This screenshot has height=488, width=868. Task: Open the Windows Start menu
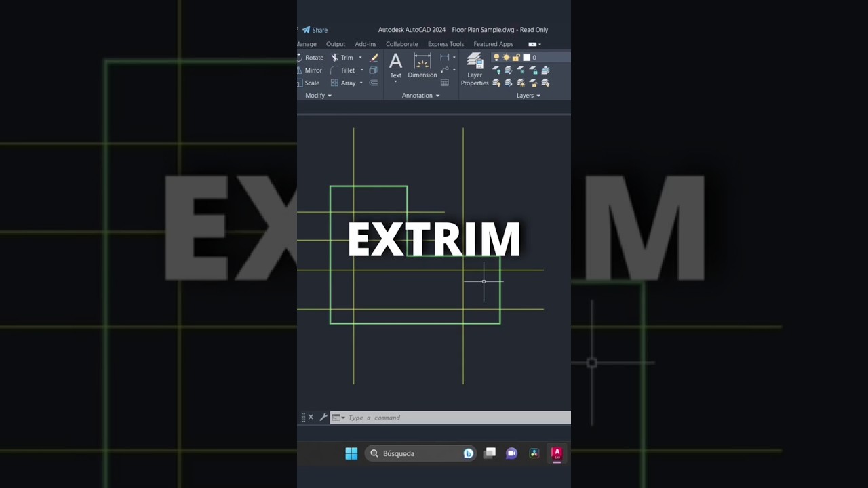click(x=351, y=453)
